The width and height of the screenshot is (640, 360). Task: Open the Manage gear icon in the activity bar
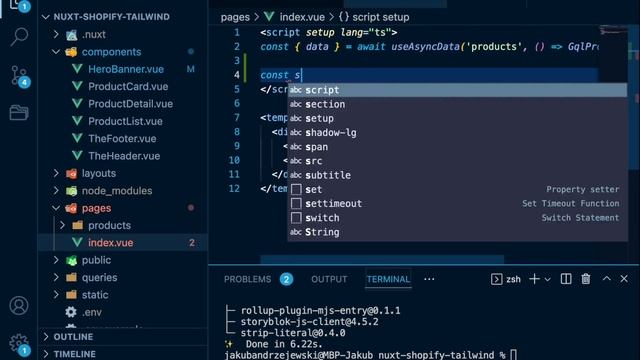(19, 344)
